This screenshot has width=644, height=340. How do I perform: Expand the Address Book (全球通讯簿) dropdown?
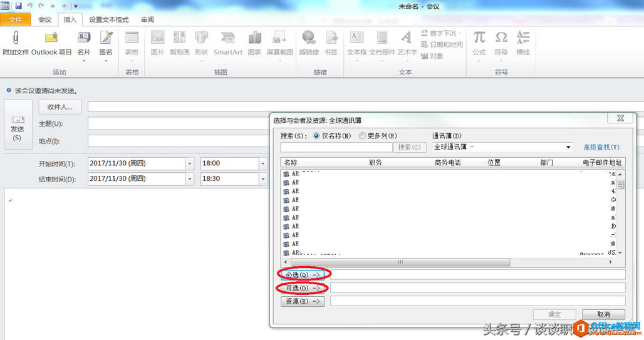pyautogui.click(x=568, y=147)
